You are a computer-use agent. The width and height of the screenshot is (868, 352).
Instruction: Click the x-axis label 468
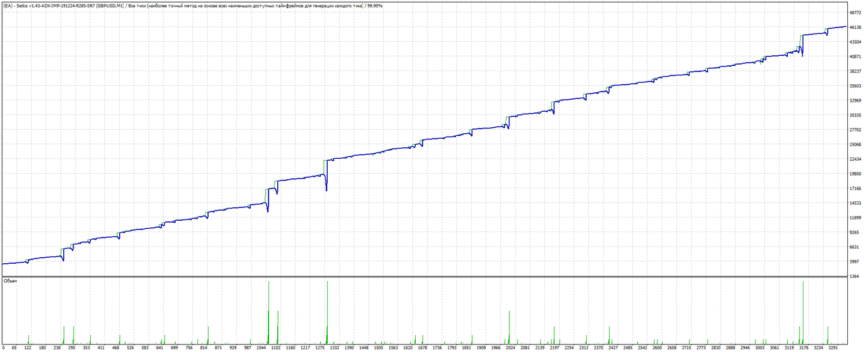pos(116,348)
